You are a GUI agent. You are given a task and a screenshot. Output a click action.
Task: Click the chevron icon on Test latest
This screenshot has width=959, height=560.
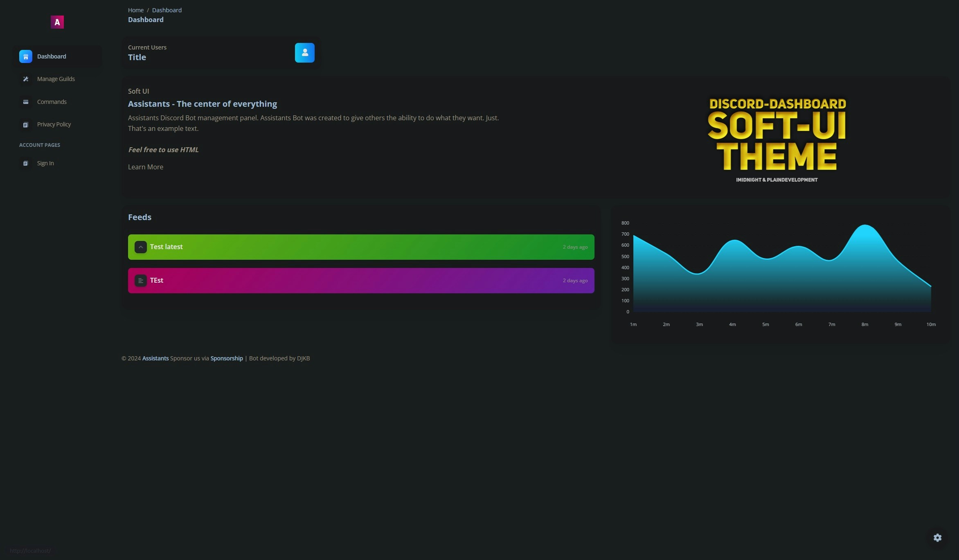pyautogui.click(x=140, y=247)
